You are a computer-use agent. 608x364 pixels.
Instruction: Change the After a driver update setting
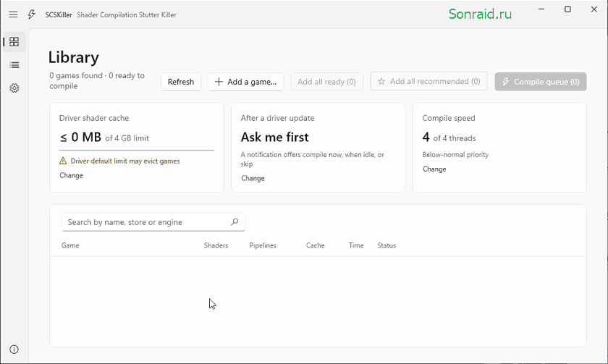coord(253,178)
